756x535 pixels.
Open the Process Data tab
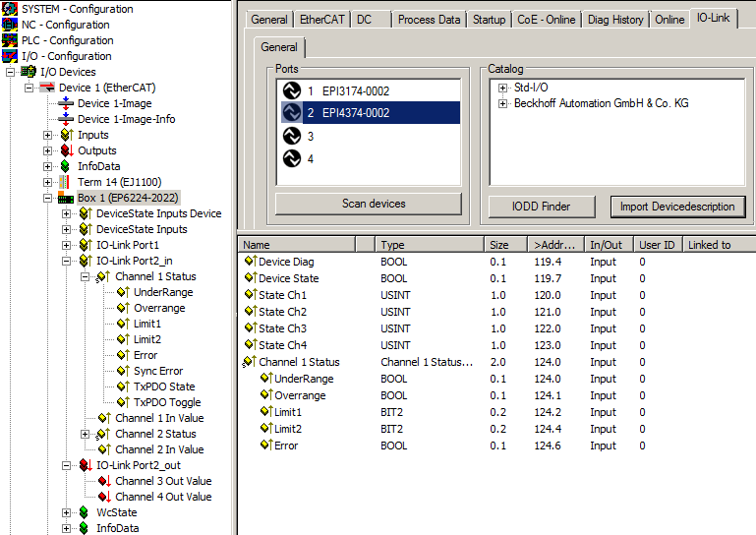[x=429, y=20]
